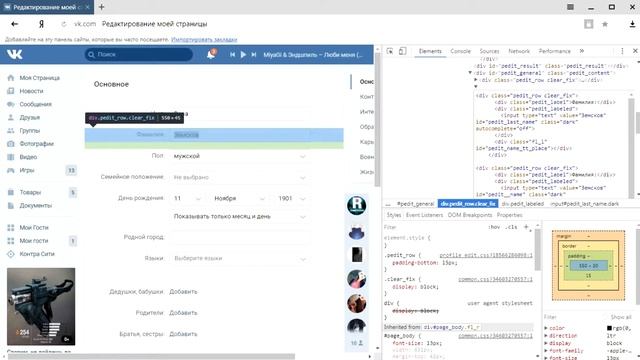Expand the collapsed pedit_row div node
640x360 pixels.
tap(476, 80)
